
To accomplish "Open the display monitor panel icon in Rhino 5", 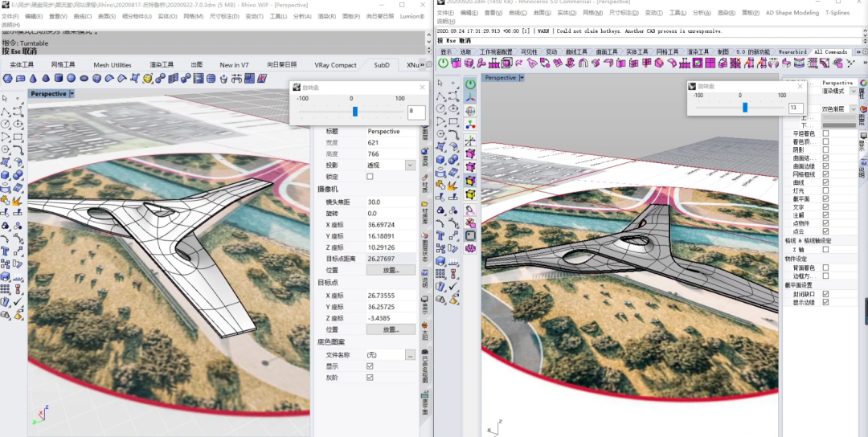I will click(862, 136).
